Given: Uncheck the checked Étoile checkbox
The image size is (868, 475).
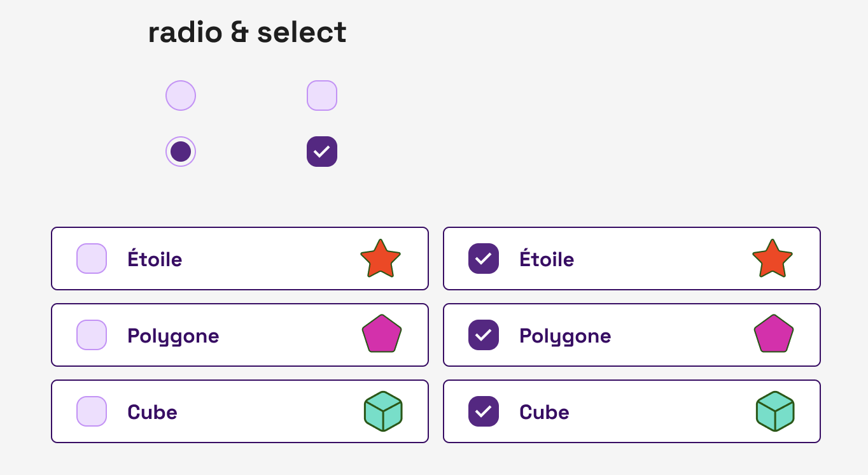Looking at the screenshot, I should coord(484,259).
